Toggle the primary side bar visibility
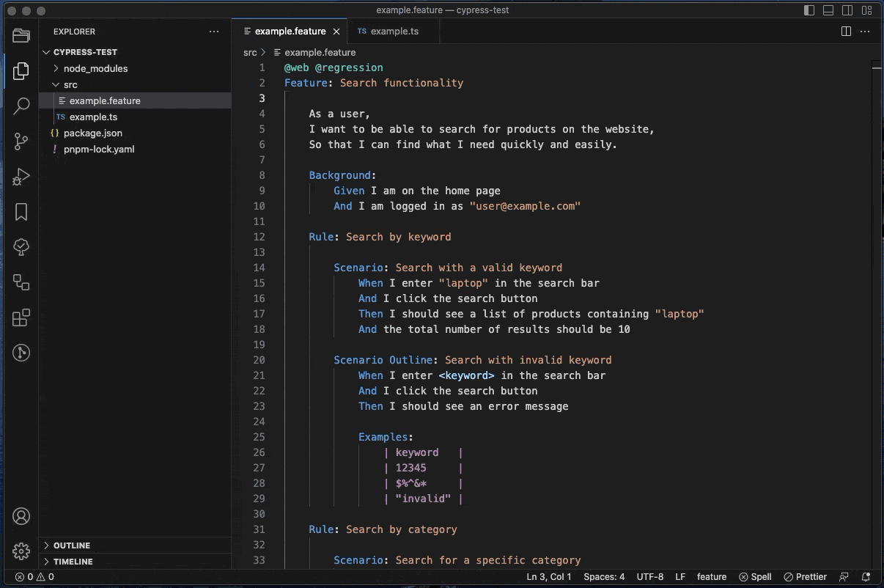 [809, 10]
